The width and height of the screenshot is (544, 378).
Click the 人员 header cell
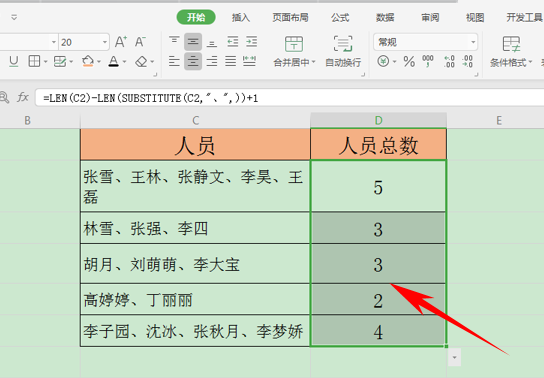195,144
